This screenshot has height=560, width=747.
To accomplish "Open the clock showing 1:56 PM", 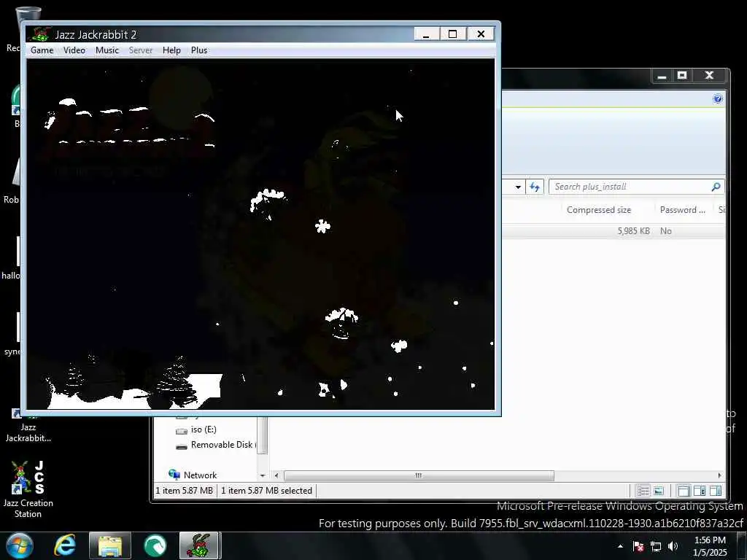I will click(x=710, y=546).
